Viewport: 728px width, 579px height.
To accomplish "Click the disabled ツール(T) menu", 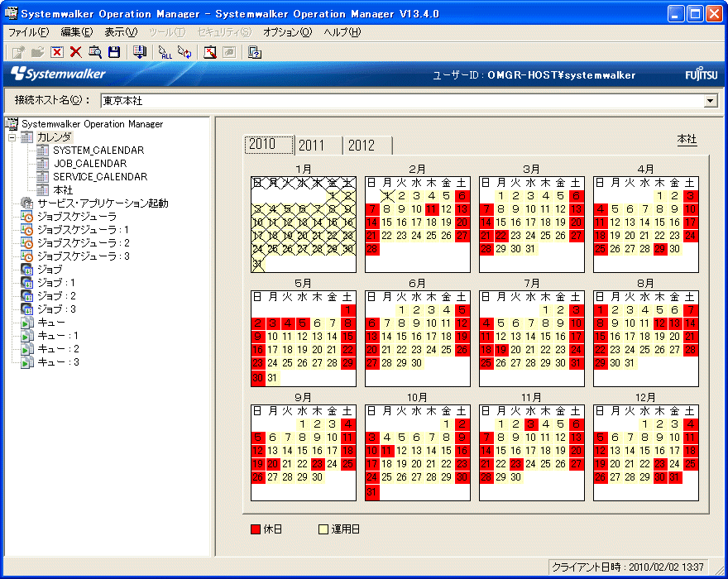I will coord(167,32).
